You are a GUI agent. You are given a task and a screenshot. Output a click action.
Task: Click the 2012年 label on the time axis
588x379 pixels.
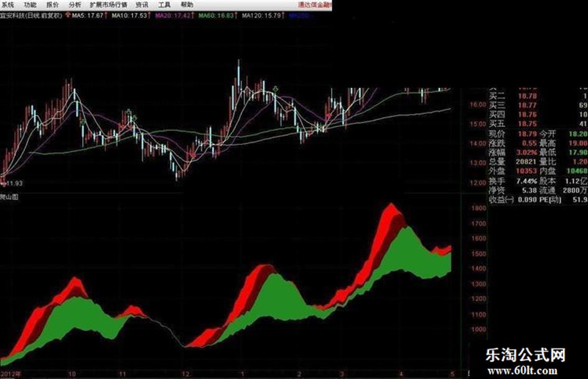[11, 374]
